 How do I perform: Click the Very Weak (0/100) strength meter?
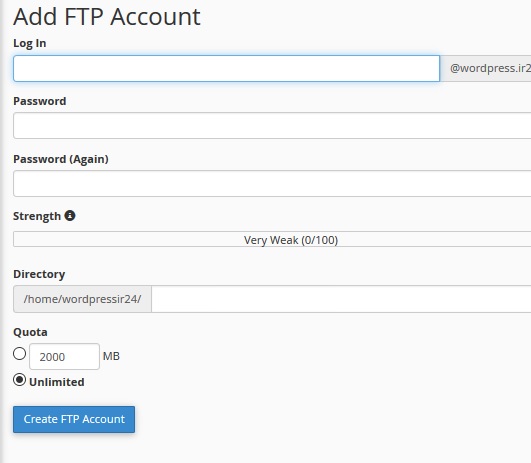click(272, 239)
